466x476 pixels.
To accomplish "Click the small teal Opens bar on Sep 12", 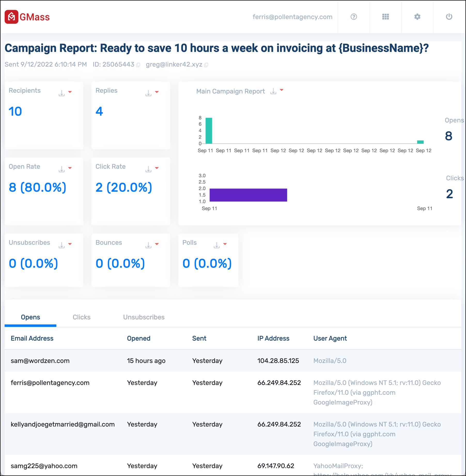I will coord(420,142).
